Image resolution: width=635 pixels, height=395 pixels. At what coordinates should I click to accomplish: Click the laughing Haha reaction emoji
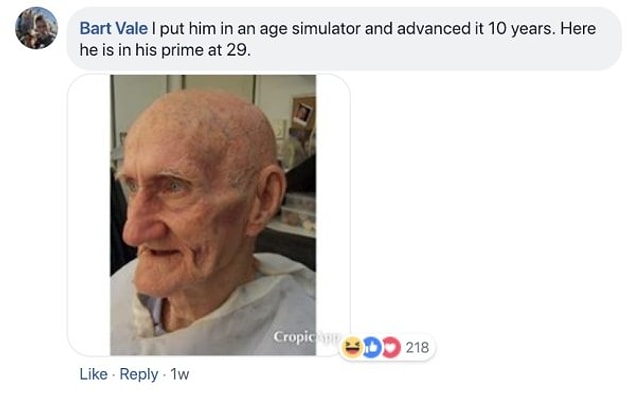click(x=352, y=347)
